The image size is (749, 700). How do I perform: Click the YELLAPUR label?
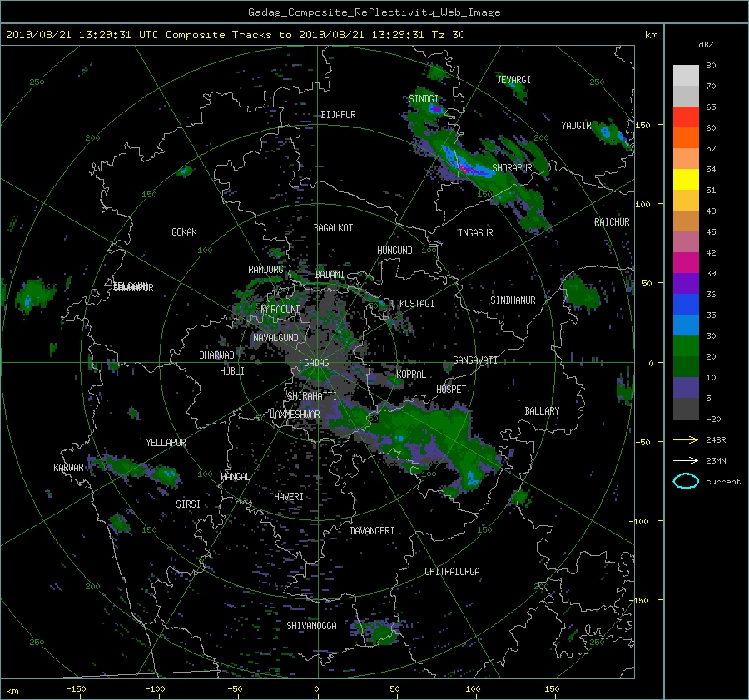[x=166, y=443]
